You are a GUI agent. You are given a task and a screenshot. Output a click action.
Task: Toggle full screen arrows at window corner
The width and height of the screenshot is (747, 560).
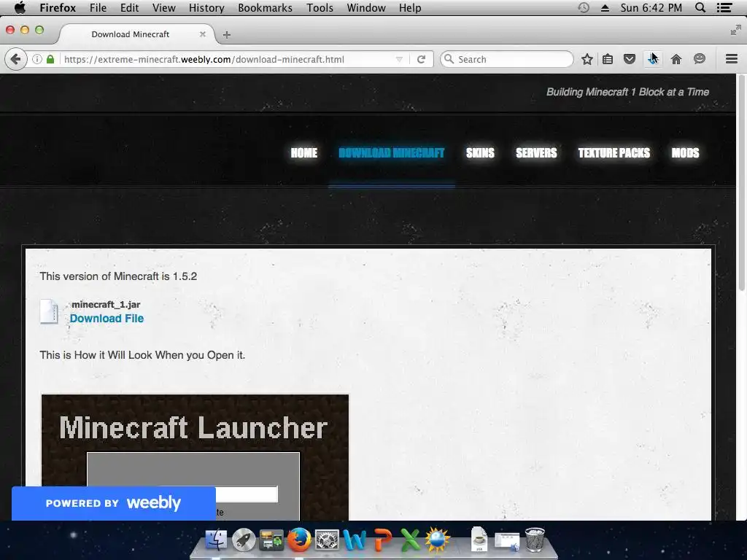(735, 31)
